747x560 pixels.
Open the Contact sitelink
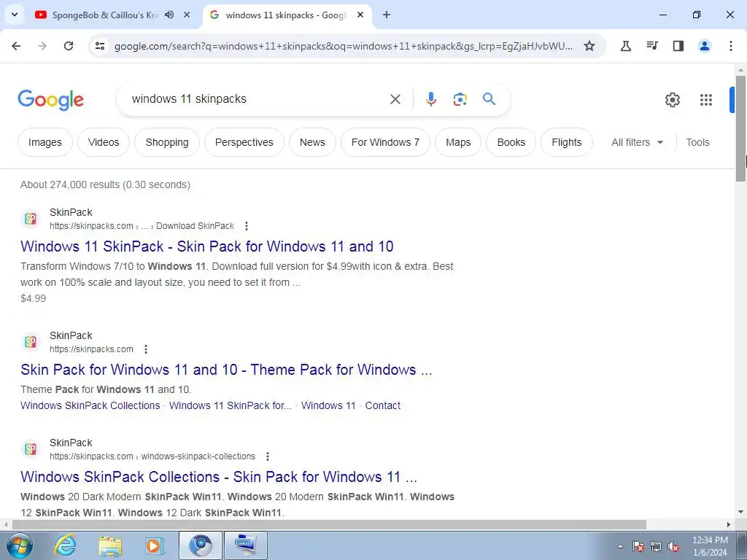point(382,405)
